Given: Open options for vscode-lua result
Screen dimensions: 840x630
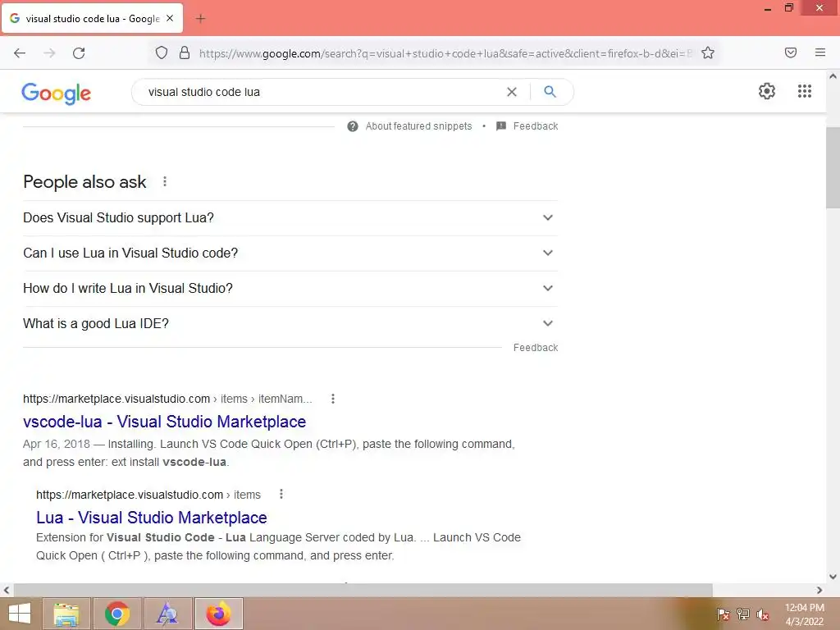Looking at the screenshot, I should point(333,399).
